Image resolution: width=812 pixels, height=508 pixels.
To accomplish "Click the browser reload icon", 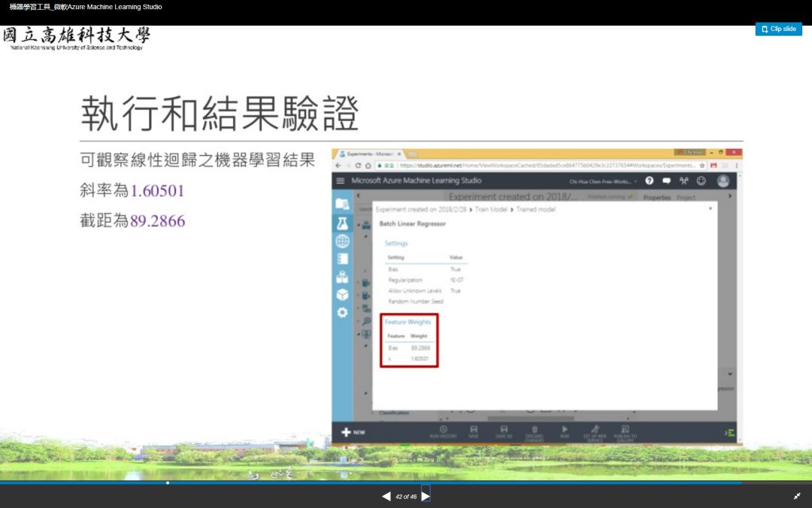I will click(358, 166).
